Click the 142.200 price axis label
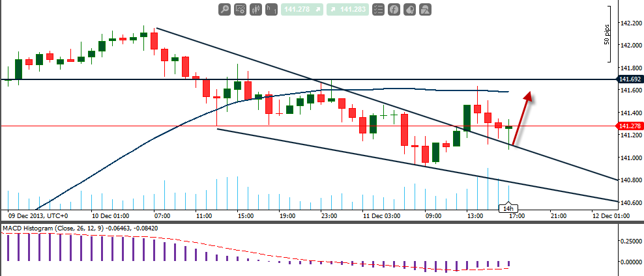The width and height of the screenshot is (644, 276). click(630, 23)
